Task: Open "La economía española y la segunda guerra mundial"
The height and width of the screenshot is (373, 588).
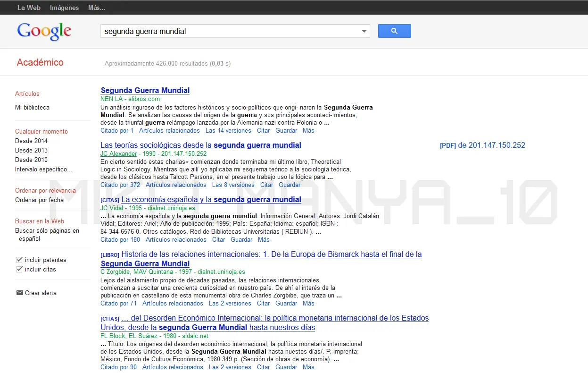Action: click(211, 199)
